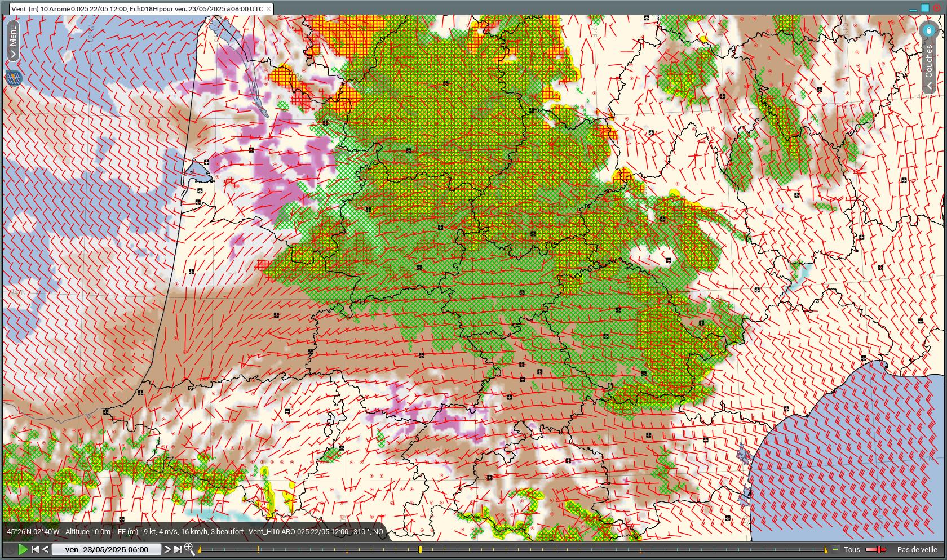Click the lock icon above Couches
The width and height of the screenshot is (947, 560).
928,30
